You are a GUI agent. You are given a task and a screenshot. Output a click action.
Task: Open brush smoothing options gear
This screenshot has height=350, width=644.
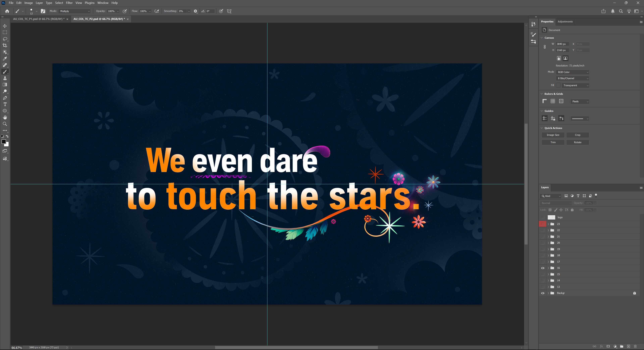tap(195, 11)
